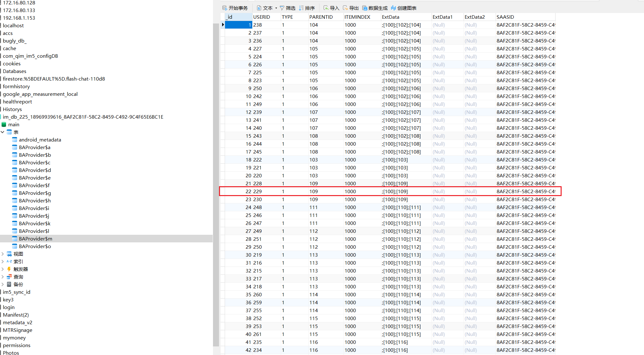The image size is (644, 355).
Task: Select the BAProvider$o table
Action: 35,246
